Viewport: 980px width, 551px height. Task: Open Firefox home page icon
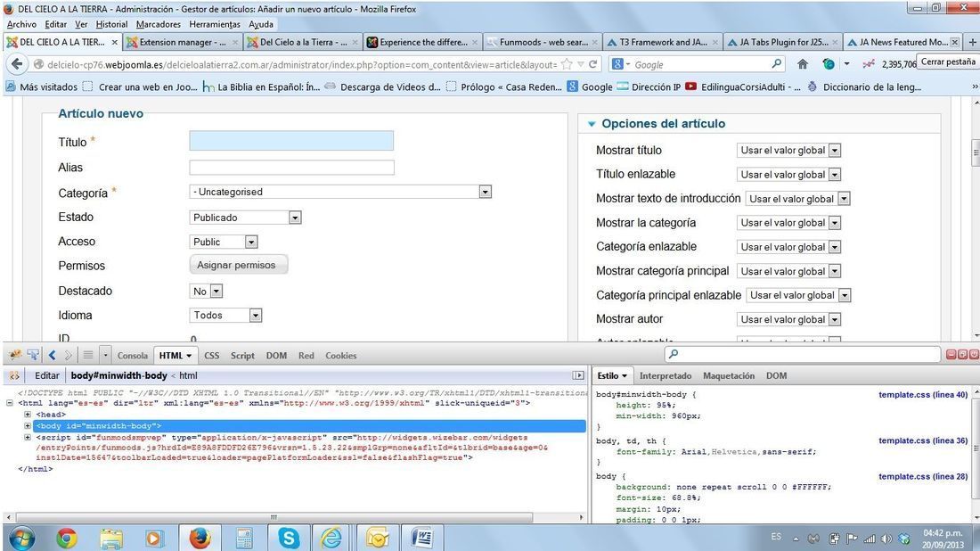[803, 64]
